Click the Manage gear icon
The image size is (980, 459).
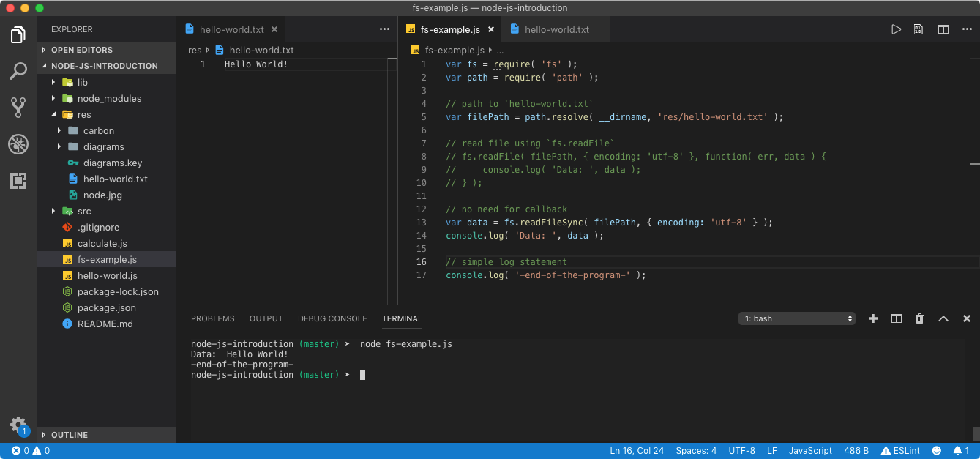(18, 424)
